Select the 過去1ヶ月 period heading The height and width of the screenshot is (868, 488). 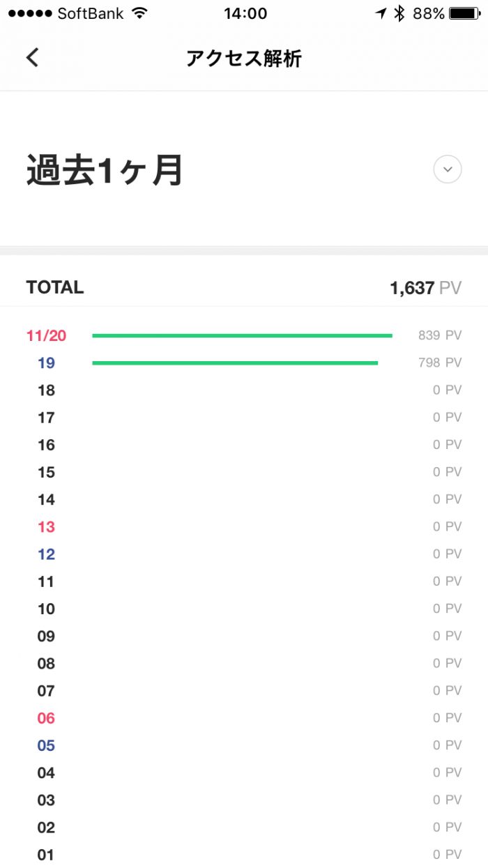[x=105, y=171]
